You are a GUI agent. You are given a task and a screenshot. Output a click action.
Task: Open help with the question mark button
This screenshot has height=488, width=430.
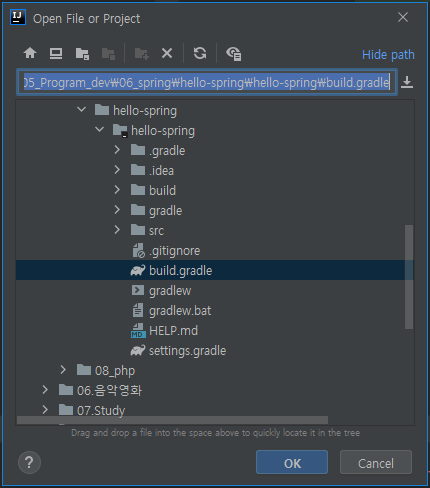pyautogui.click(x=29, y=462)
